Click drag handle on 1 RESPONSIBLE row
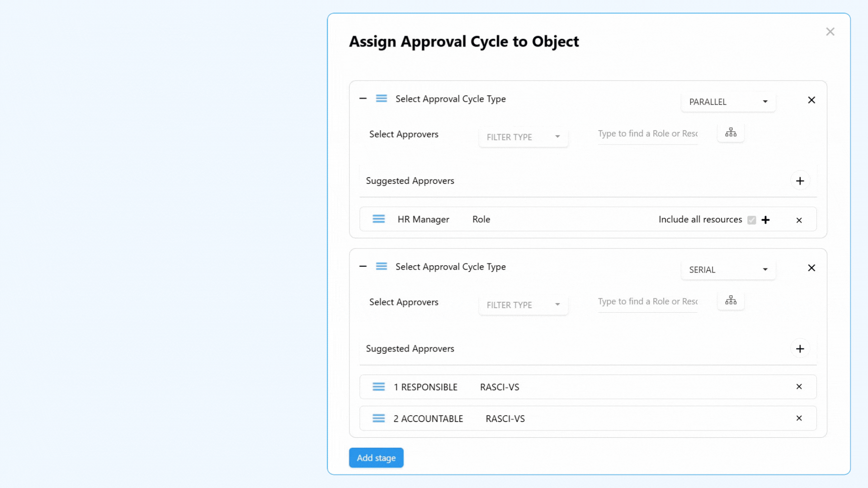Screen dimensions: 868x488 coord(378,387)
